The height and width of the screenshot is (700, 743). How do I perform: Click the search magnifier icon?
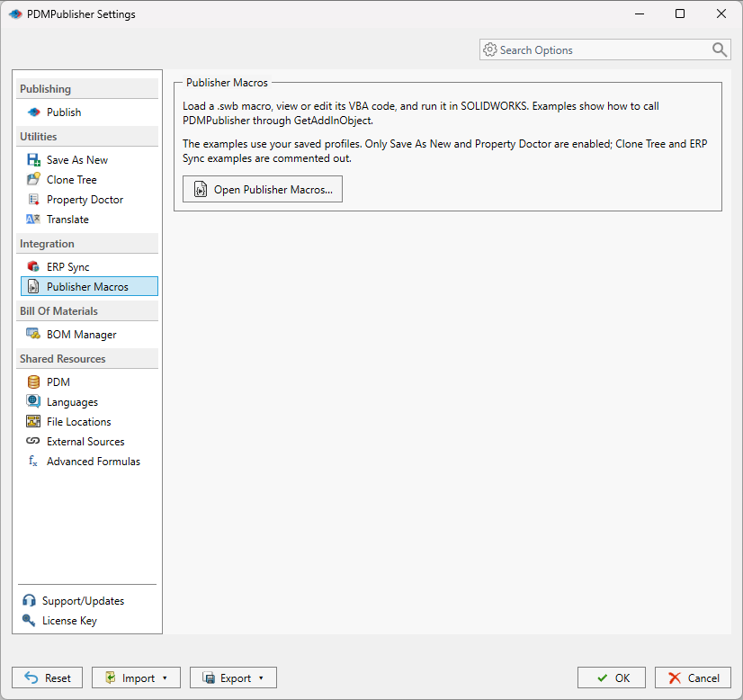click(720, 49)
